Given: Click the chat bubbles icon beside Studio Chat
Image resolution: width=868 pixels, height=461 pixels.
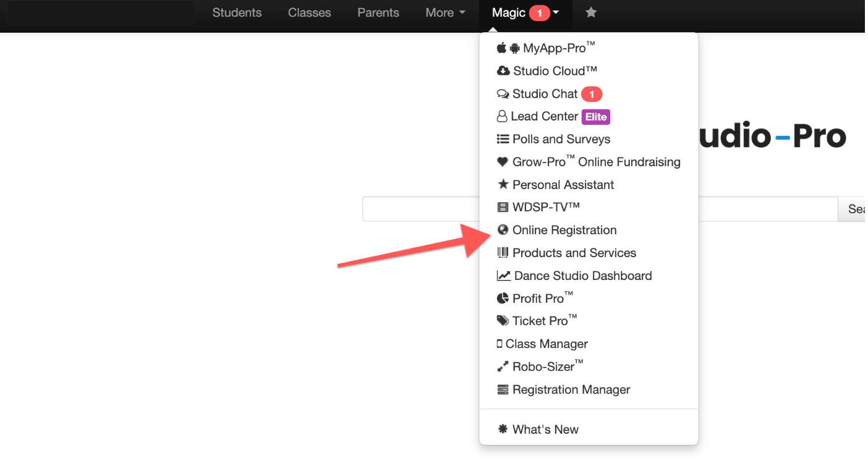Looking at the screenshot, I should pos(503,94).
